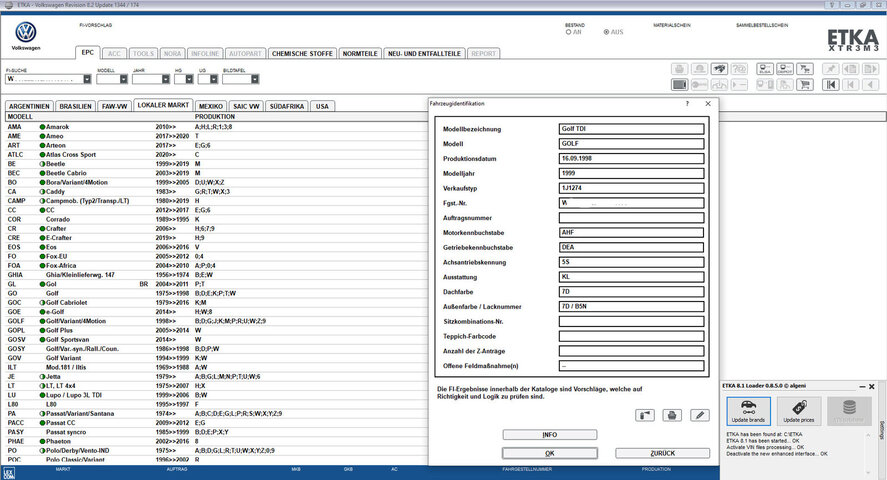Viewport: 887px width, 480px height.
Task: Open the FI-SUCHE dropdown arrow
Action: tap(87, 79)
